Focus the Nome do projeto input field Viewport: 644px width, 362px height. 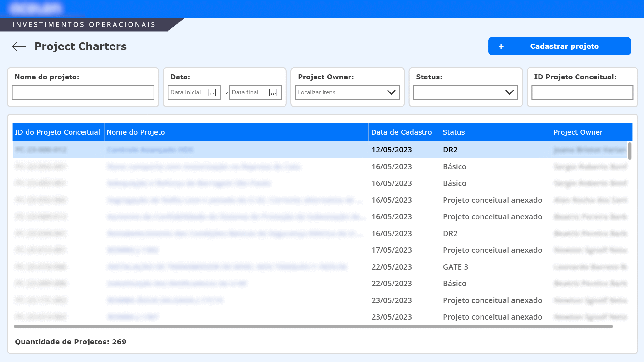tap(83, 92)
